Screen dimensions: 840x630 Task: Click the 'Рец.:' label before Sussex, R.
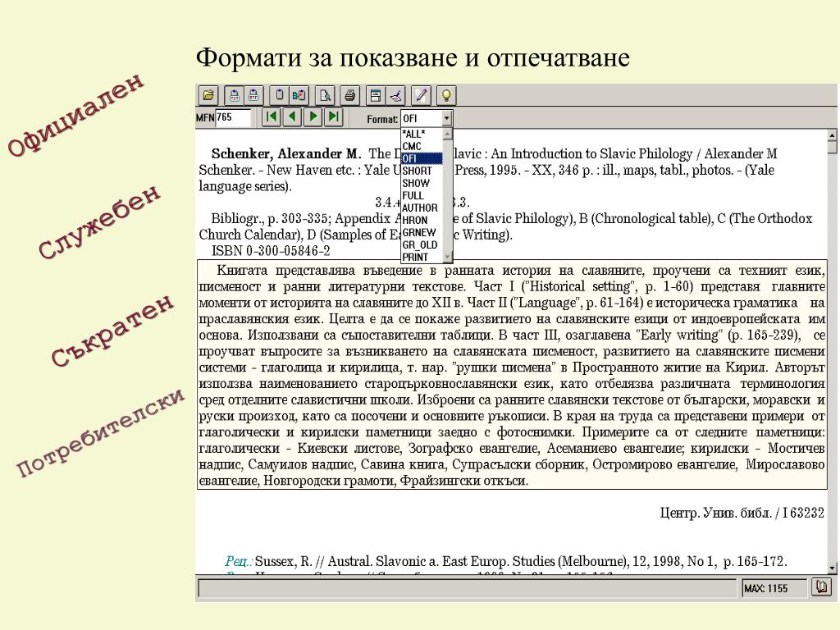pos(239,561)
